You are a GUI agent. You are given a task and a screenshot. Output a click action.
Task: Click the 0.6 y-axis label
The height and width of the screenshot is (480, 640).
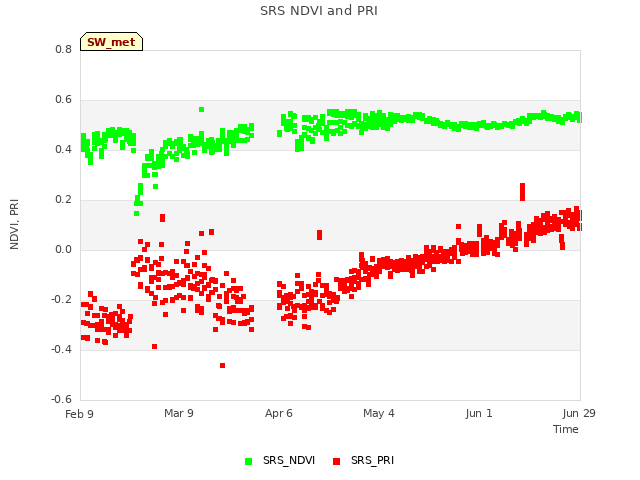click(63, 100)
